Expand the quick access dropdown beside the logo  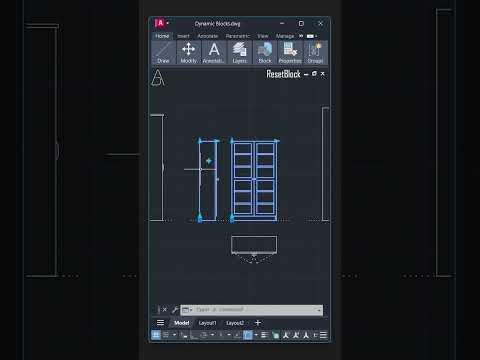[168, 23]
